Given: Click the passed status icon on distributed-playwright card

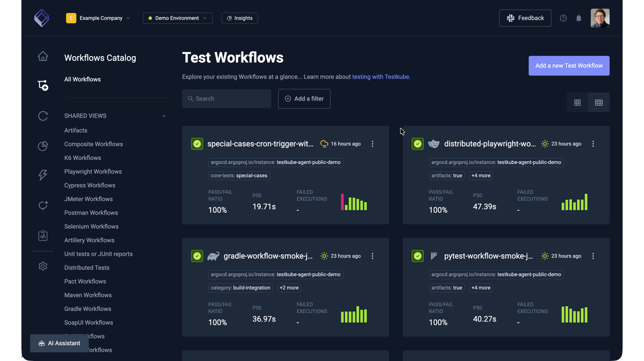Looking at the screenshot, I should pos(417,144).
